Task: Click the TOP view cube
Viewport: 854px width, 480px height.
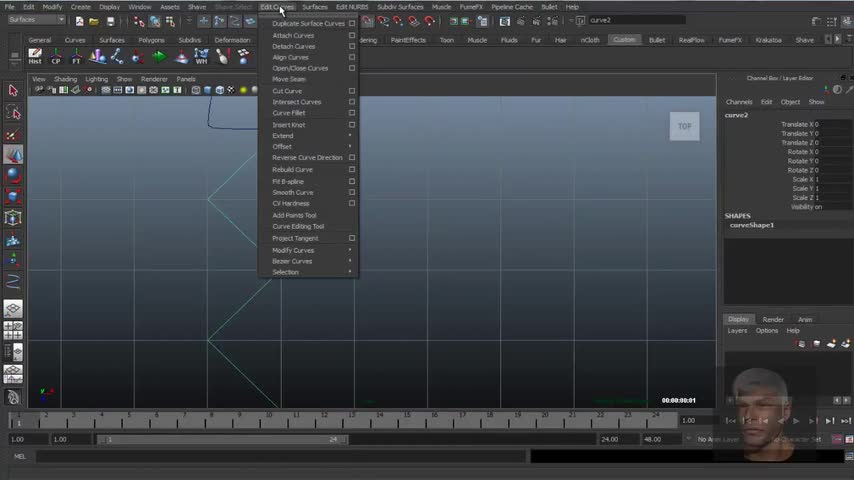Action: pyautogui.click(x=684, y=126)
